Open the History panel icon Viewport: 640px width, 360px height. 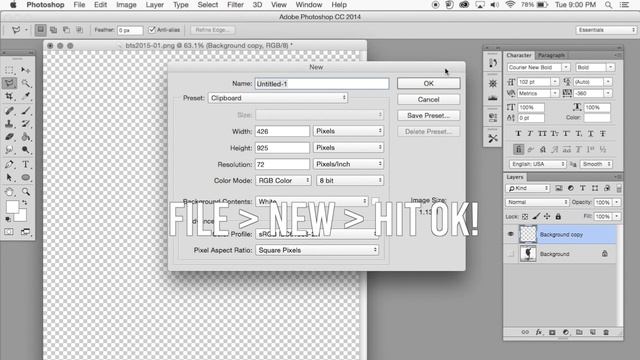tap(493, 63)
